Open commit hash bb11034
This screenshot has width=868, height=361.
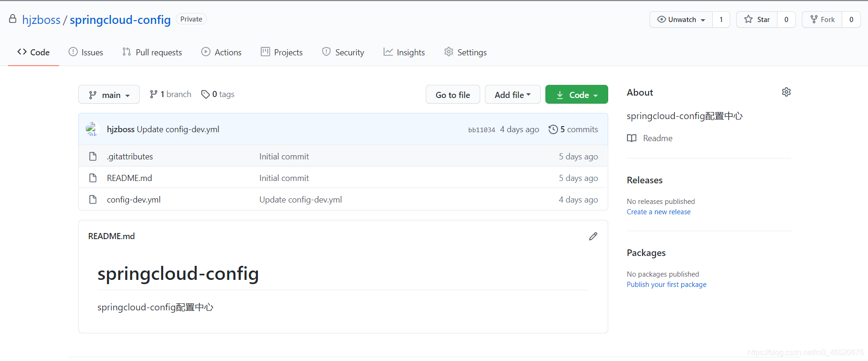(x=482, y=130)
